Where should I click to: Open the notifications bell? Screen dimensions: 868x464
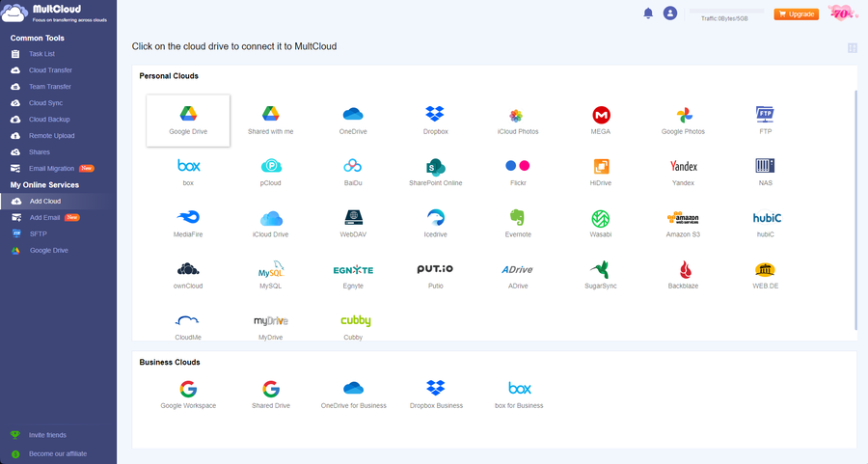[x=648, y=14]
